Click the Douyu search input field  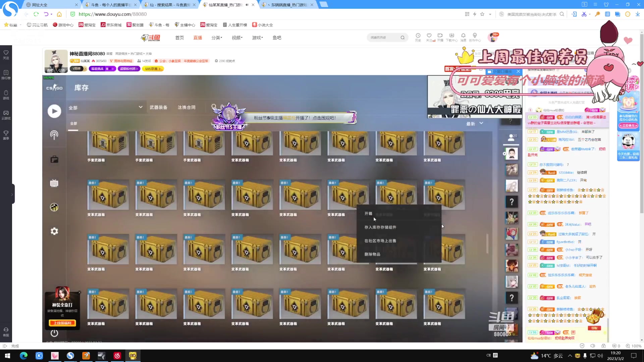[384, 38]
